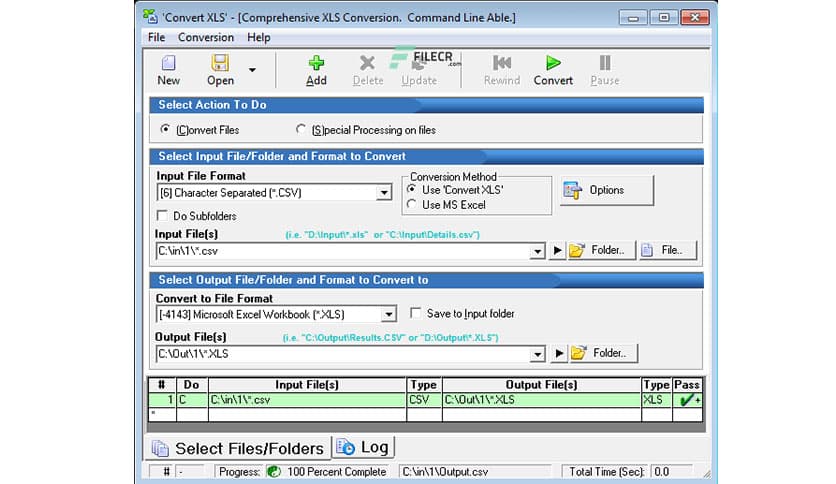Image resolution: width=836 pixels, height=484 pixels.
Task: Click the "Output File(s)" table column header
Action: tap(541, 385)
